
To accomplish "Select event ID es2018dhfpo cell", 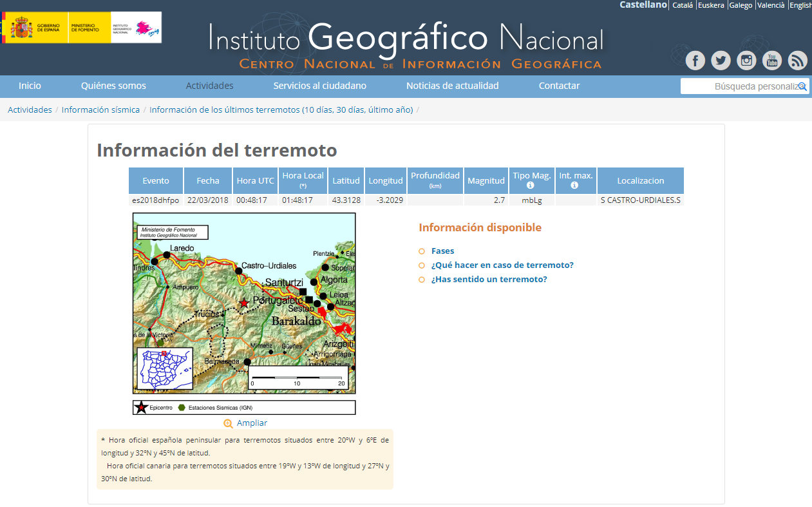I will coord(156,200).
